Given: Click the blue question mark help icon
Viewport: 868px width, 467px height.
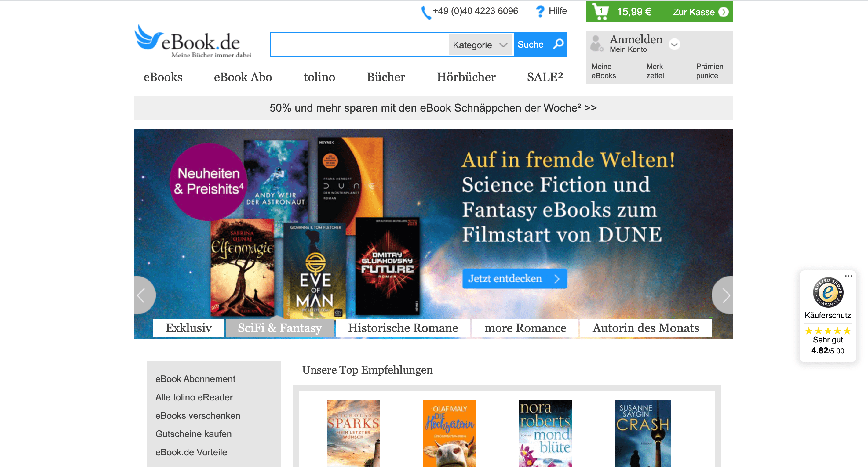Looking at the screenshot, I should tap(540, 12).
